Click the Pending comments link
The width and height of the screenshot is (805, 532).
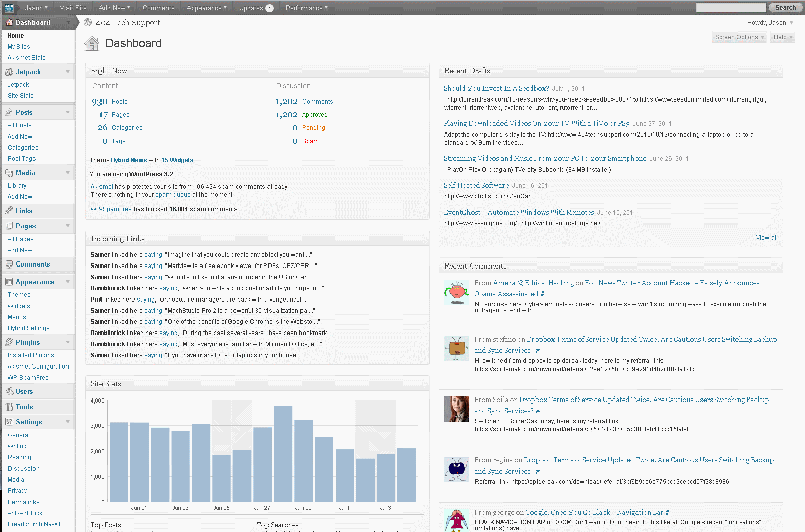point(314,128)
